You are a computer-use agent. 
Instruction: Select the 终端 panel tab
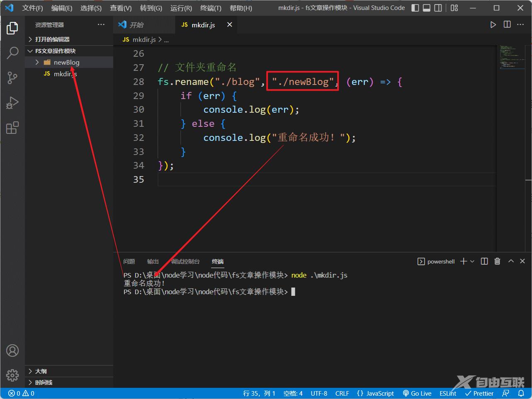coord(218,261)
